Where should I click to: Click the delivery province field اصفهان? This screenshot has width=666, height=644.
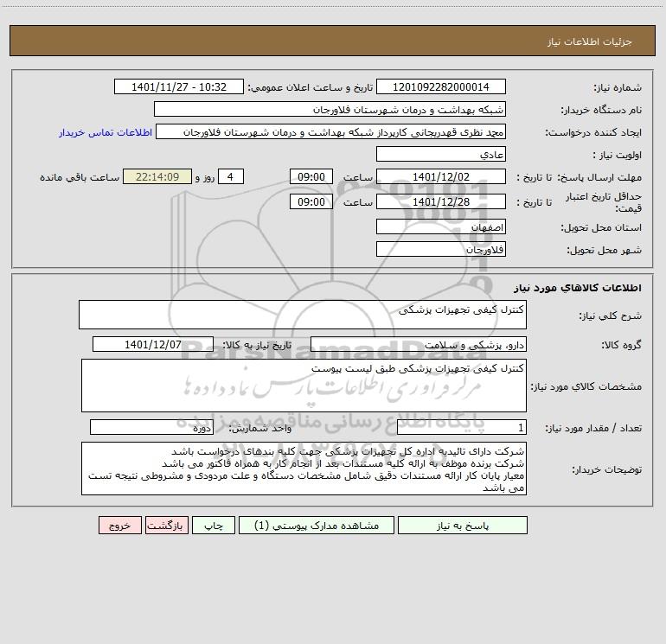click(x=441, y=226)
